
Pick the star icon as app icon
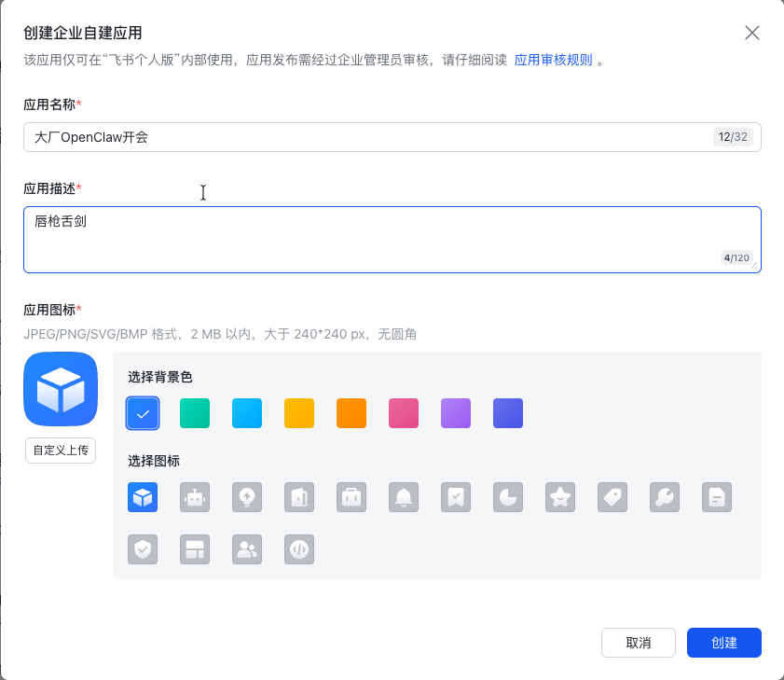[x=560, y=497]
